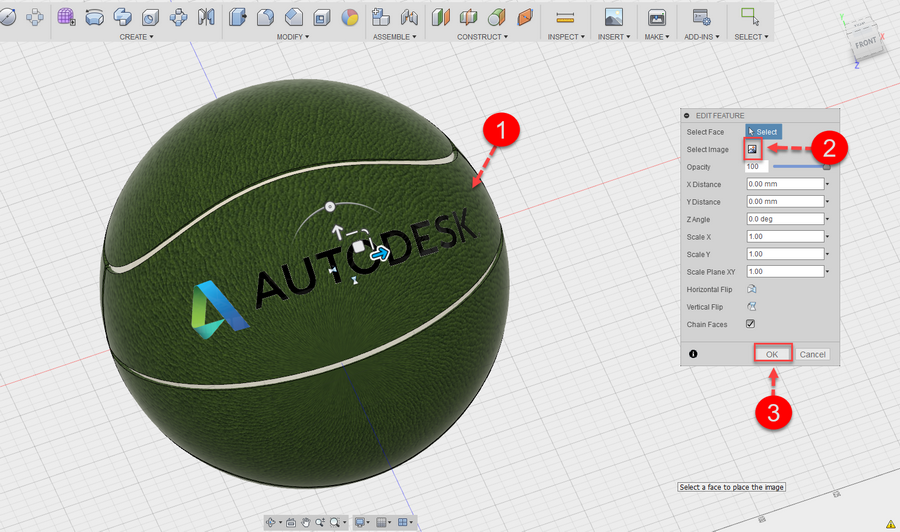Click the Zoom magnifier with plus-minus icon
The width and height of the screenshot is (900, 532).
point(320,522)
